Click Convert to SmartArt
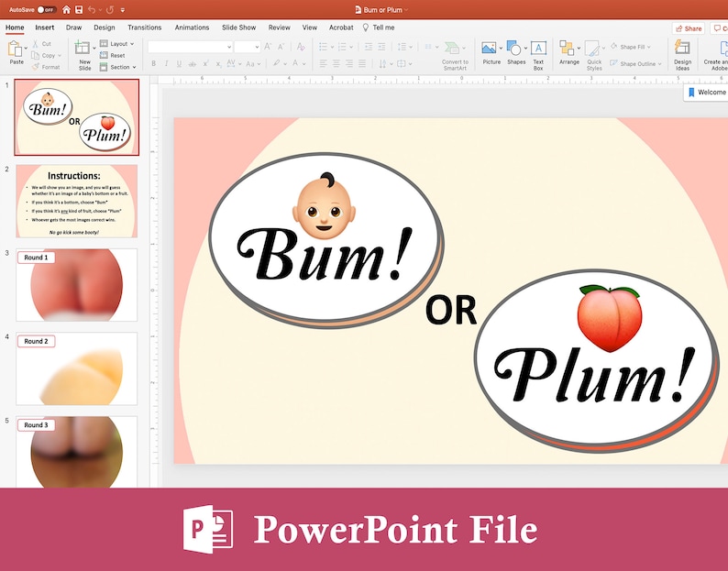 click(455, 56)
